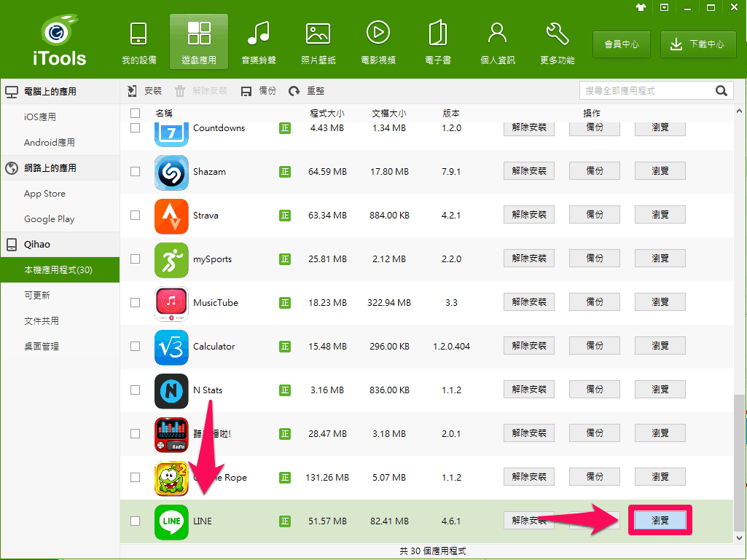Open the More Functions wrench section

[x=558, y=42]
